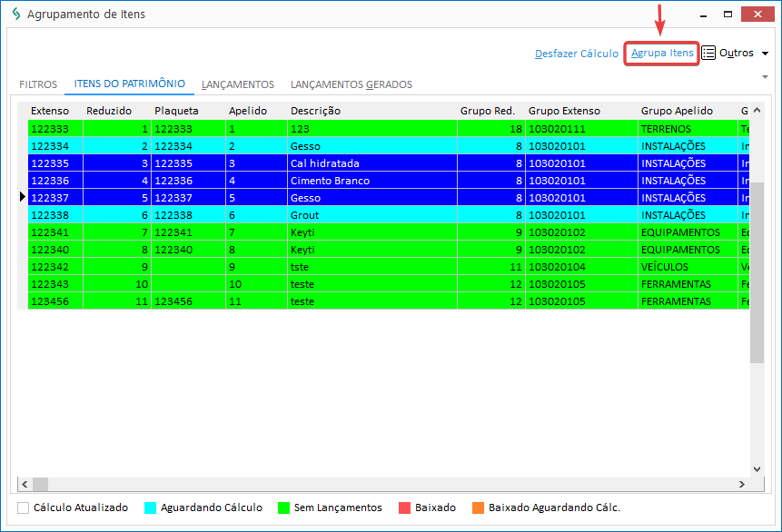
Task: Click Extenso cell "123456"
Action: pos(55,301)
